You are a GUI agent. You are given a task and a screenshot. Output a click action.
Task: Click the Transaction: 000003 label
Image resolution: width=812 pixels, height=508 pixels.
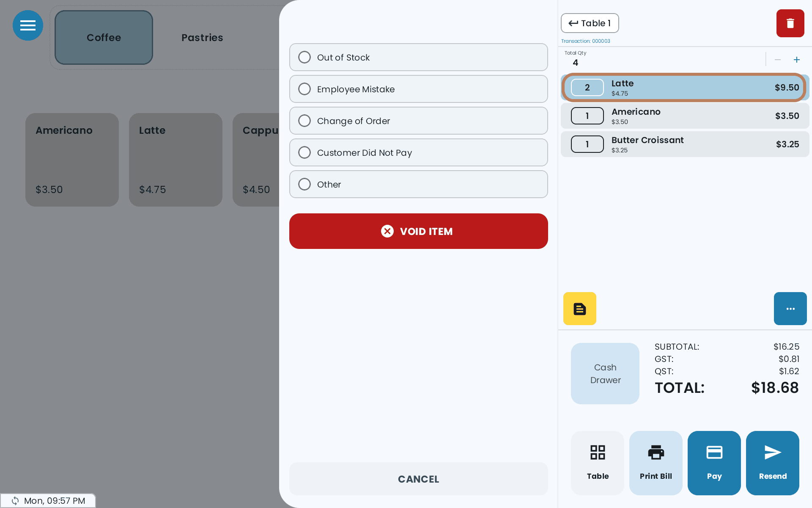pos(586,41)
